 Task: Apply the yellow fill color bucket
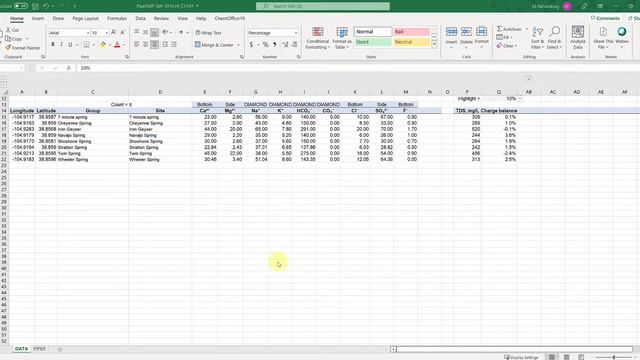103,44
